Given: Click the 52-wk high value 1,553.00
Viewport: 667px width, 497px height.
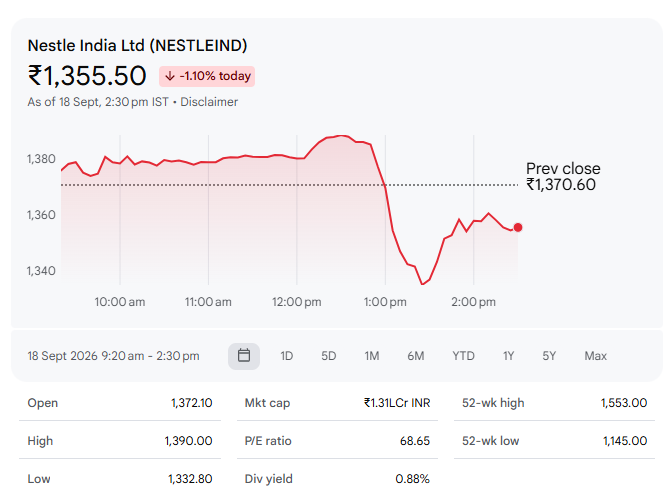Looking at the screenshot, I should (624, 403).
